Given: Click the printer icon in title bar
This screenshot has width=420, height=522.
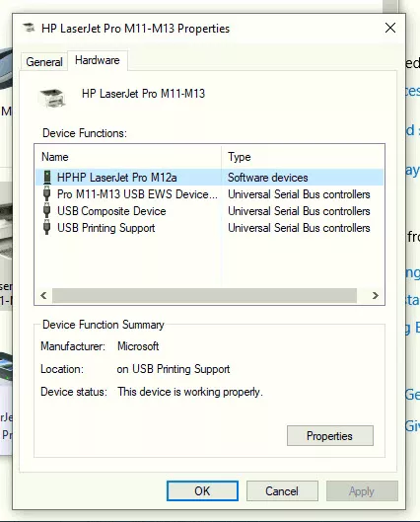Looking at the screenshot, I should [29, 29].
